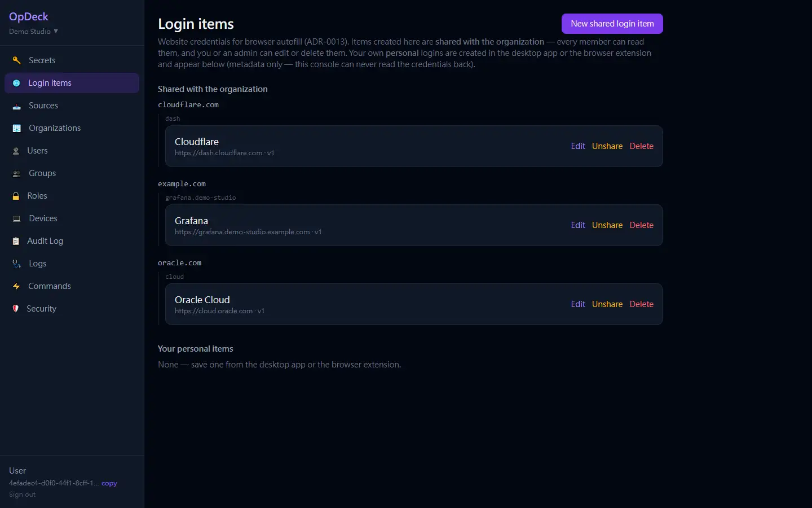The image size is (812, 508).
Task: Click the Groups people icon
Action: (16, 173)
